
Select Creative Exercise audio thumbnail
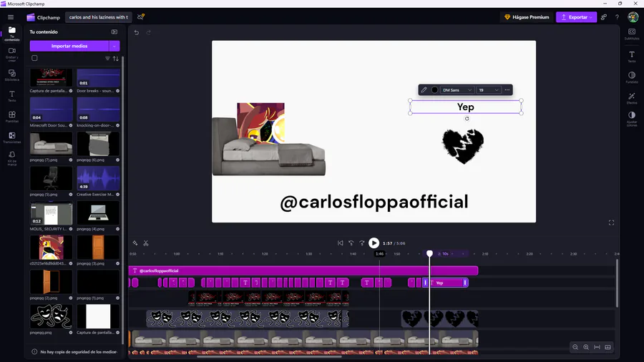98,178
